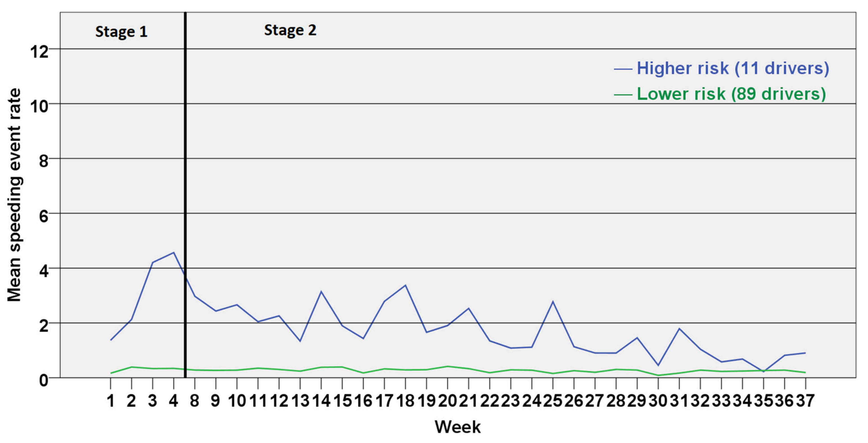Viewport: 868px width, 443px height.
Task: Click the Higher risk legend label
Action: pos(733,68)
